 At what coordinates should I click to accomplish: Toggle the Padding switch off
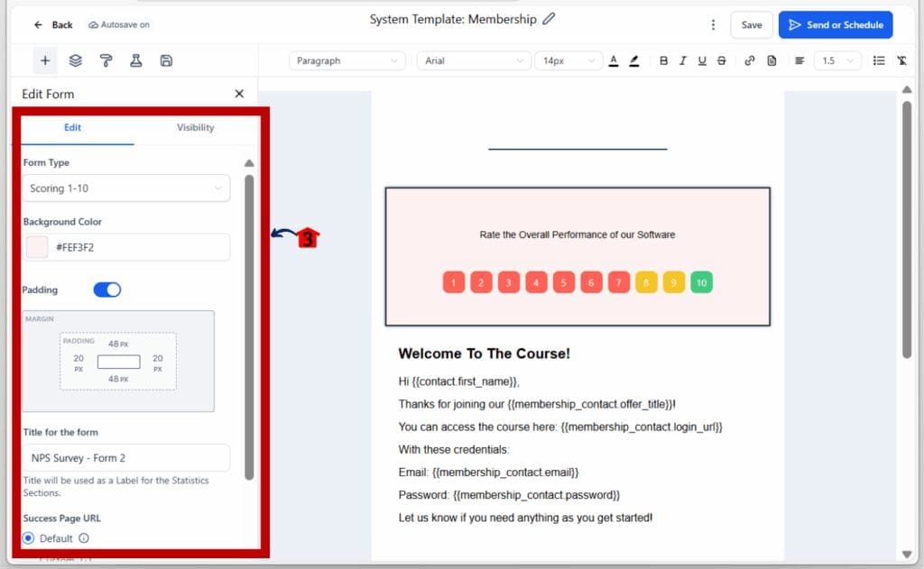tap(107, 289)
